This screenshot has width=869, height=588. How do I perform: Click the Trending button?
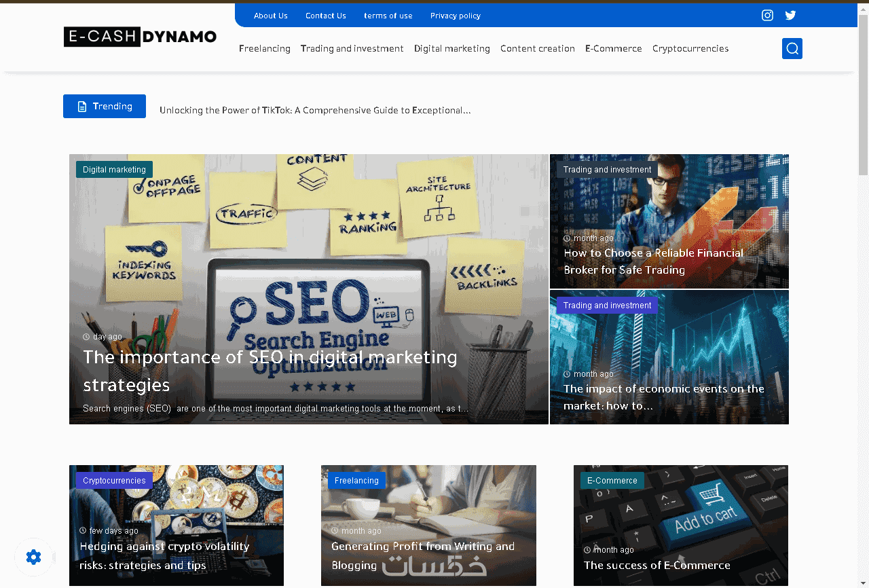point(105,107)
